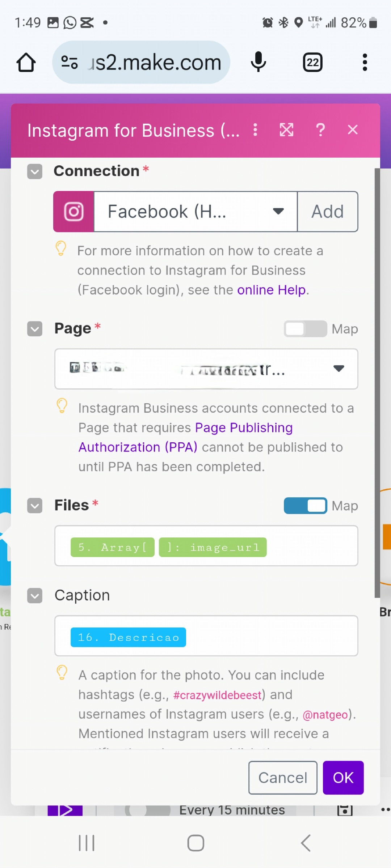Screen dimensions: 391x868
Task: Tap the lightbulb hint icon under Caption
Action: point(62,673)
